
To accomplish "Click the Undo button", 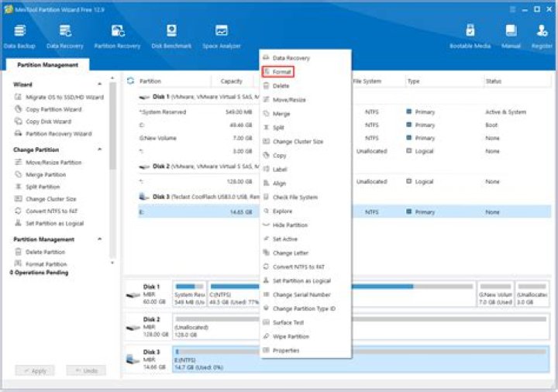I will coord(86,371).
